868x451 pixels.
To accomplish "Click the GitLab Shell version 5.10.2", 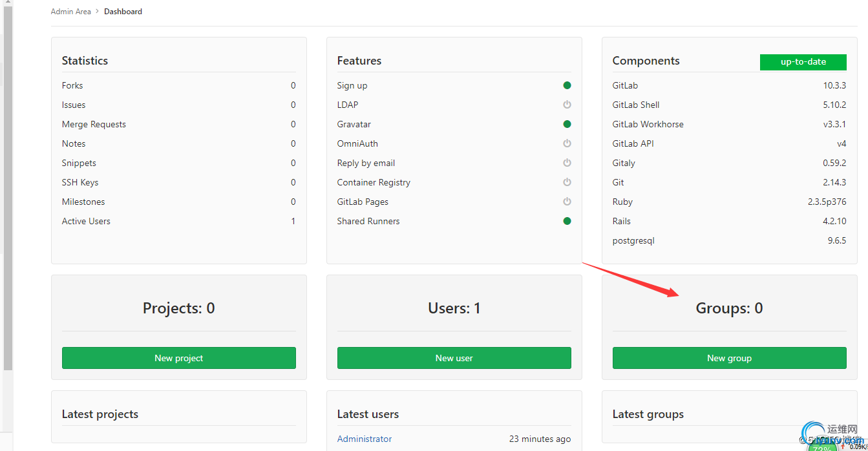I will [x=834, y=105].
